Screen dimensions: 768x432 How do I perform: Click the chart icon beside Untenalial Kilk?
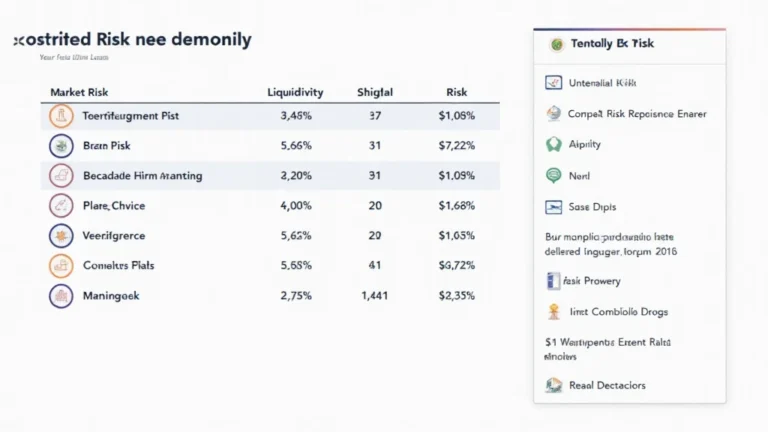click(x=554, y=83)
